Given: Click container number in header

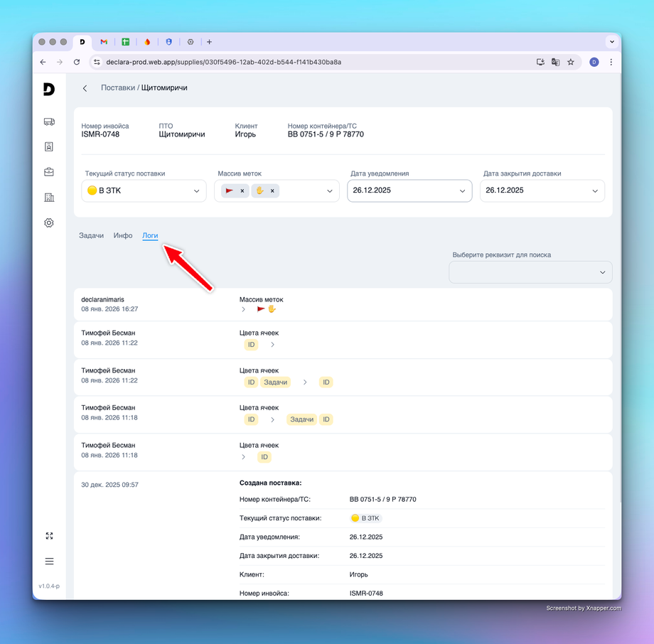Looking at the screenshot, I should [326, 134].
